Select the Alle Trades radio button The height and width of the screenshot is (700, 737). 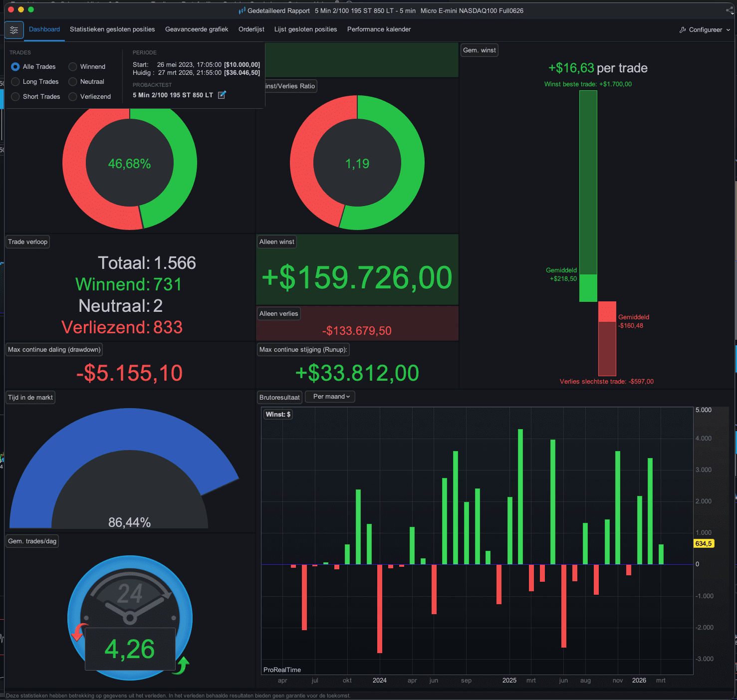point(15,67)
